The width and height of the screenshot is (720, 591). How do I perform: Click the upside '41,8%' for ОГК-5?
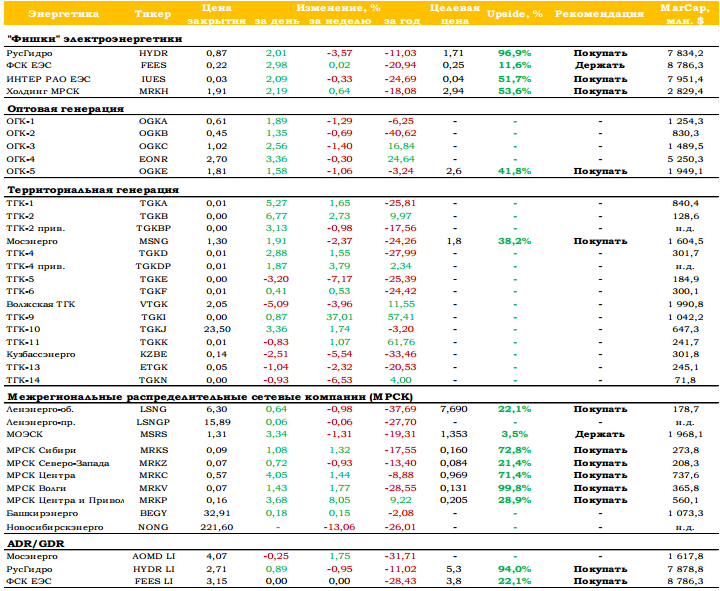tap(515, 171)
